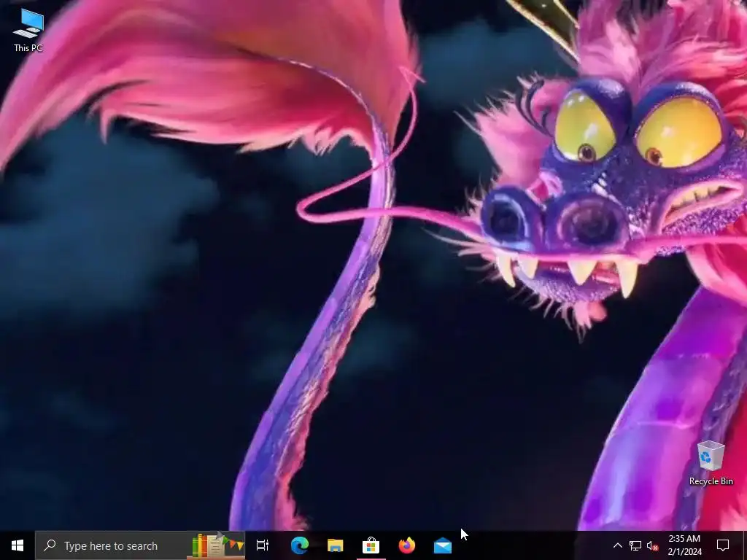Launch Firefox from the taskbar
The image size is (747, 560).
point(407,545)
